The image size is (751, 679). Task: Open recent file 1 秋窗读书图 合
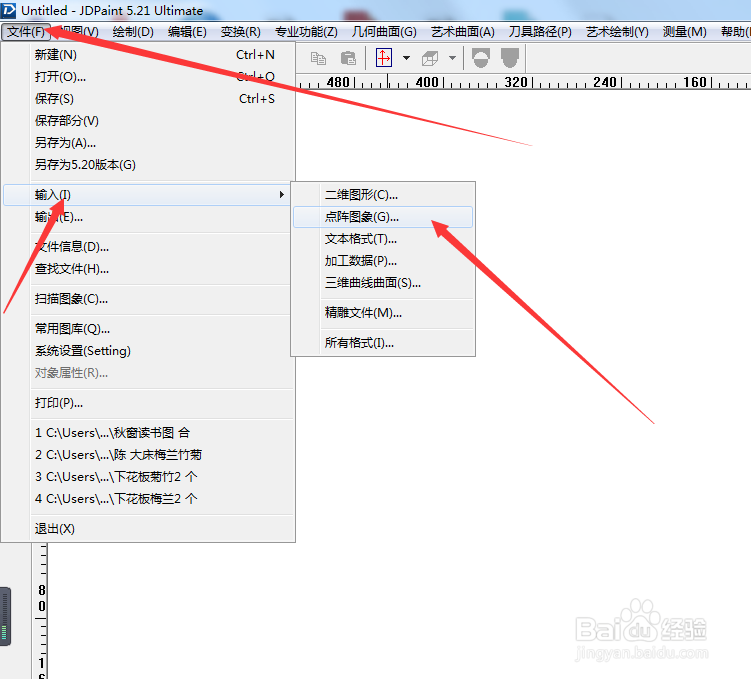click(x=148, y=433)
